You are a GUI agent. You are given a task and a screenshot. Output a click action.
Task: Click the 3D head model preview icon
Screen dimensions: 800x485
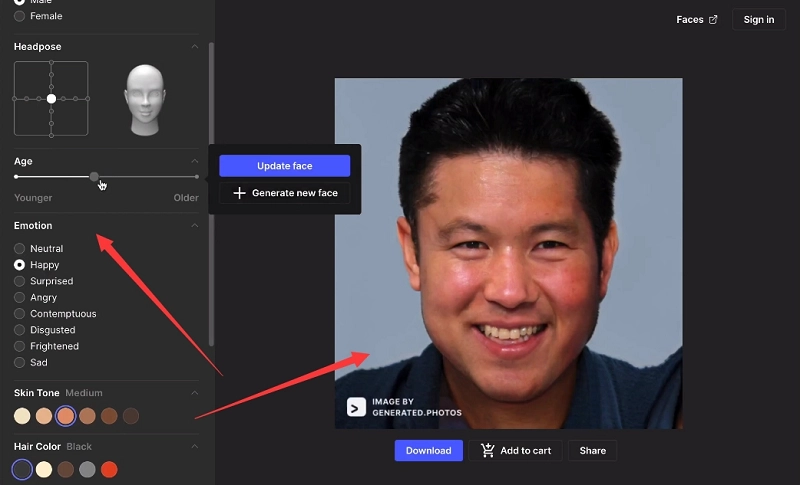(144, 99)
